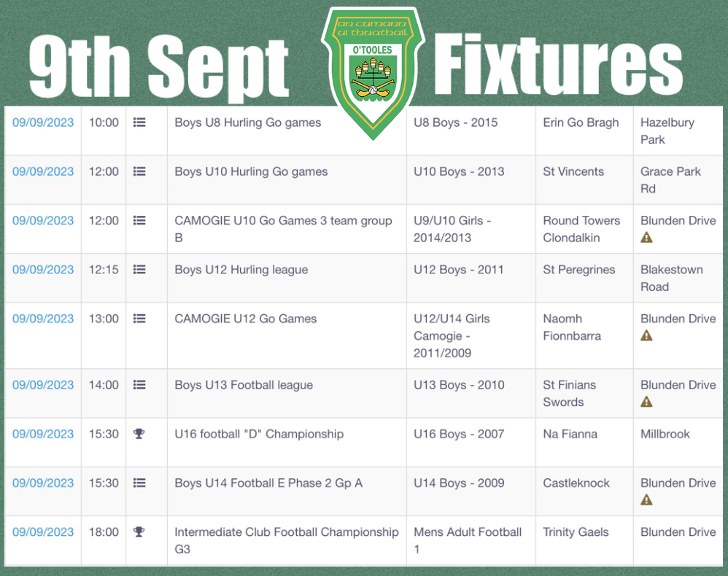Image resolution: width=728 pixels, height=576 pixels.
Task: Click the Na Fianna opponent cell
Action: coord(570,434)
